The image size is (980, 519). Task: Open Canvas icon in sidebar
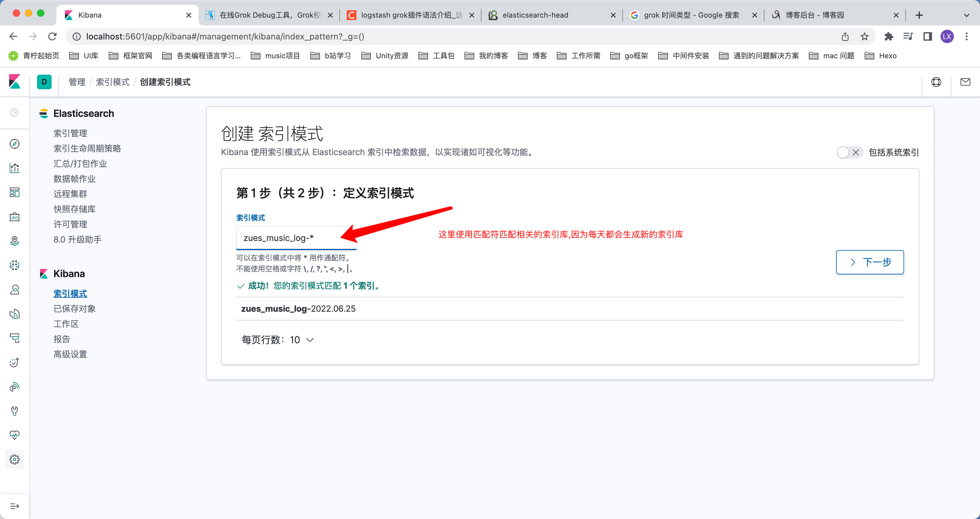click(x=15, y=217)
